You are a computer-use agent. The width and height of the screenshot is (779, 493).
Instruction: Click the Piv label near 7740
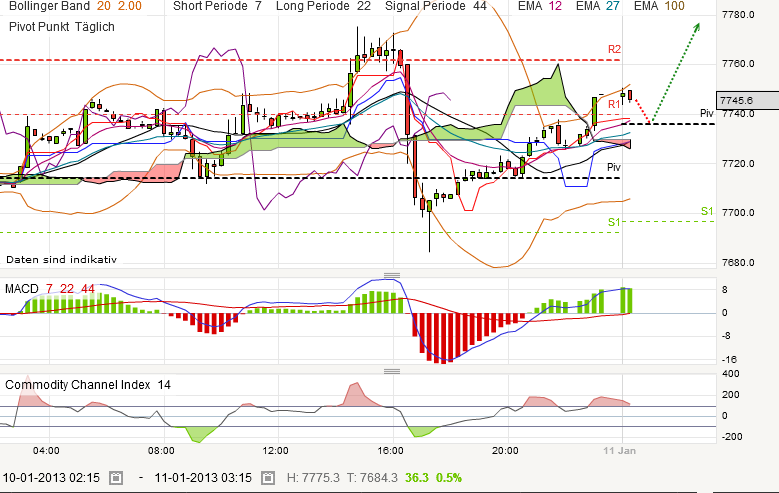706,113
